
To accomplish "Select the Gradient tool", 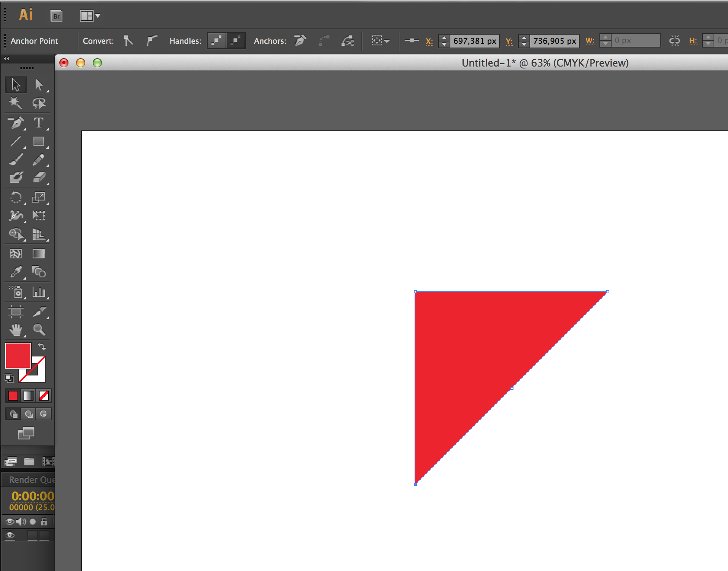I will coord(39,254).
